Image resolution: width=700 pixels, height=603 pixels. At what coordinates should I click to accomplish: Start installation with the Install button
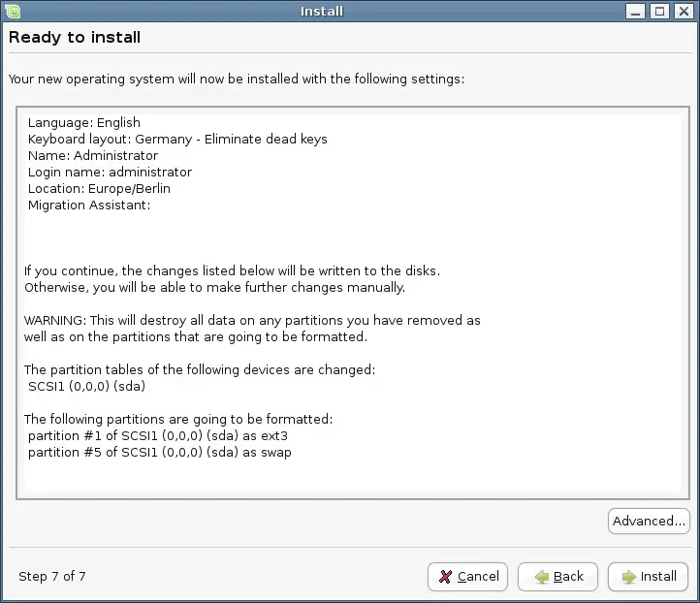coord(648,577)
